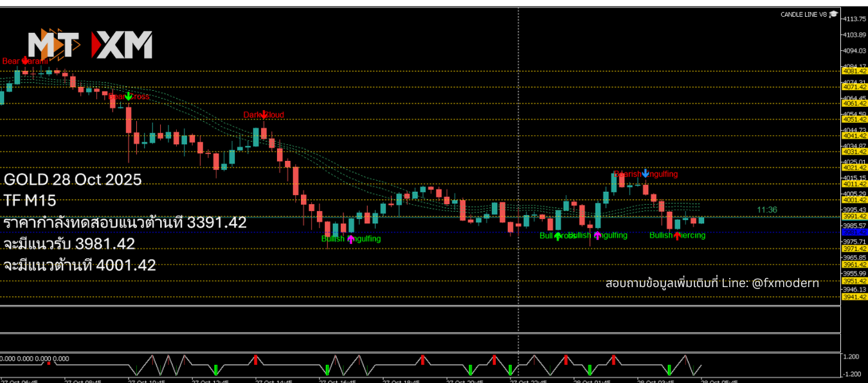Viewport: 868px width, 383px height.
Task: Select the GOLD 28 Oct 2025 title text
Action: coord(72,179)
